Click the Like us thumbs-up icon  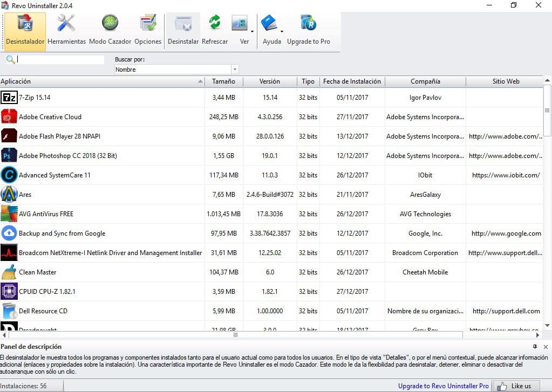coord(501,387)
